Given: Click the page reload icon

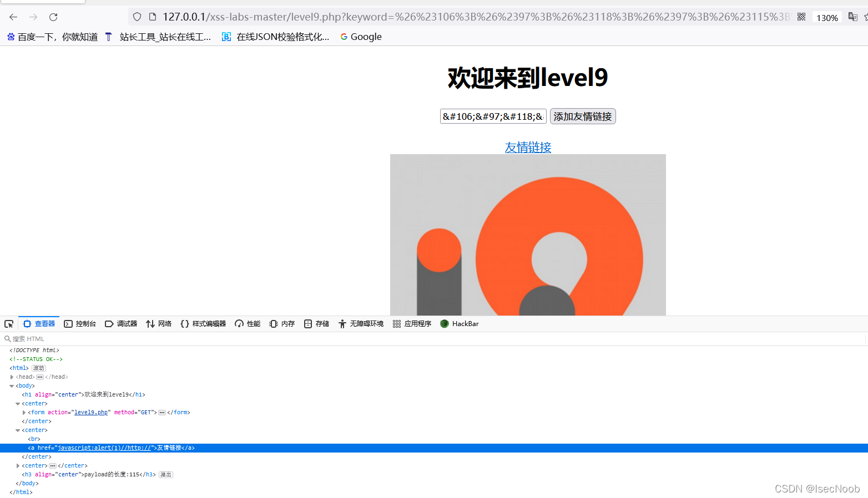Looking at the screenshot, I should pyautogui.click(x=53, y=17).
